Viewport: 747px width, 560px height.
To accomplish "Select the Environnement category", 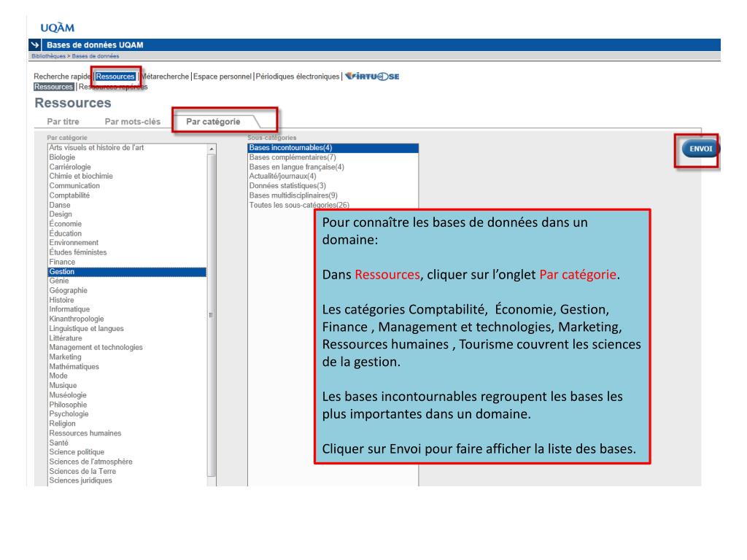I will pos(127,243).
